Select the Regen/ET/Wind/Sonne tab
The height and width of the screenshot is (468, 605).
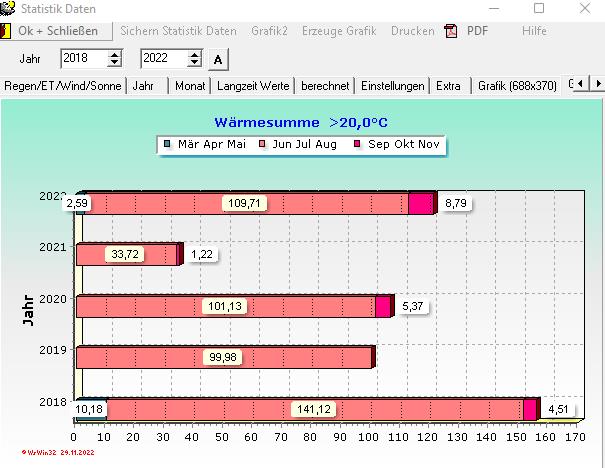pos(63,86)
